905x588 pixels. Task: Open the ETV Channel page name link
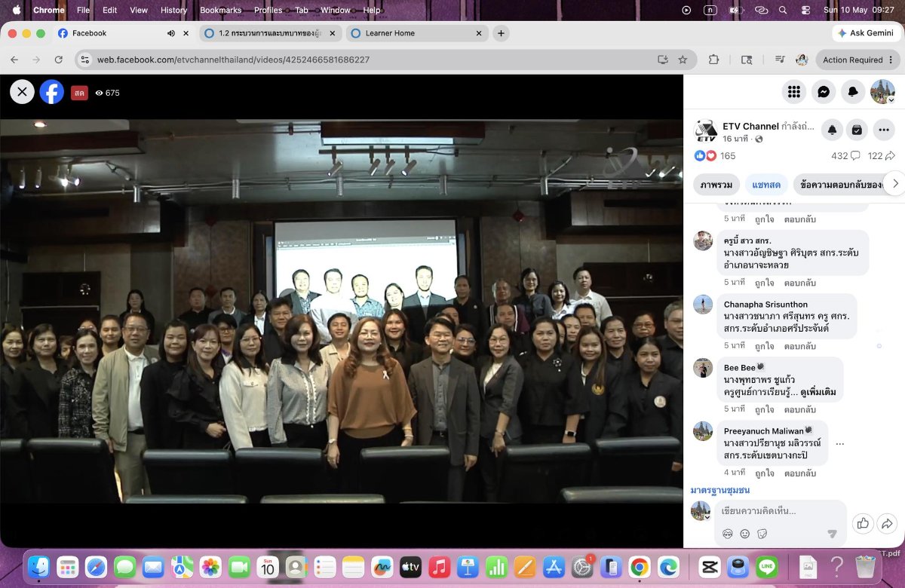point(750,126)
